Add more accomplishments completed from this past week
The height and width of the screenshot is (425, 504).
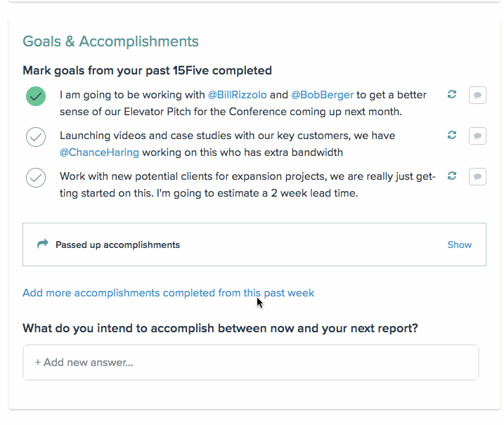168,293
